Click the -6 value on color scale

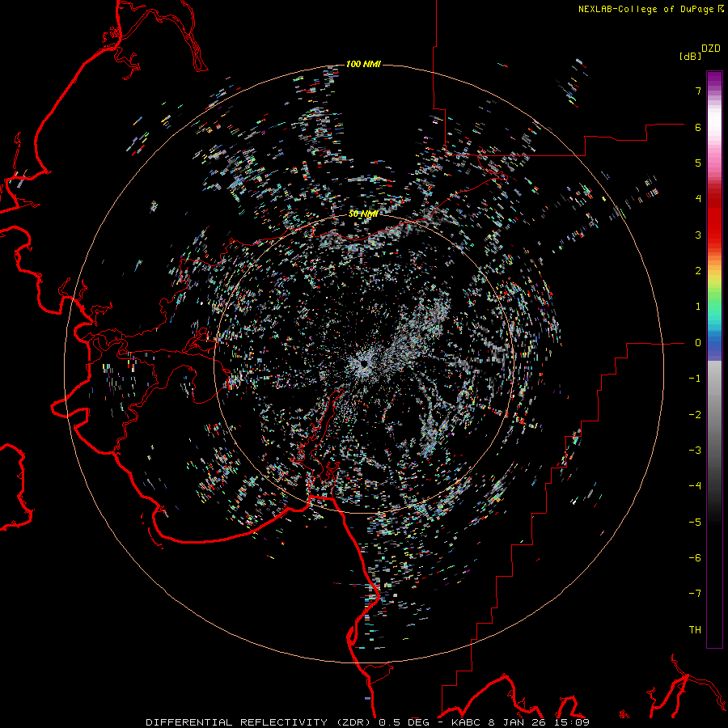pyautogui.click(x=695, y=558)
